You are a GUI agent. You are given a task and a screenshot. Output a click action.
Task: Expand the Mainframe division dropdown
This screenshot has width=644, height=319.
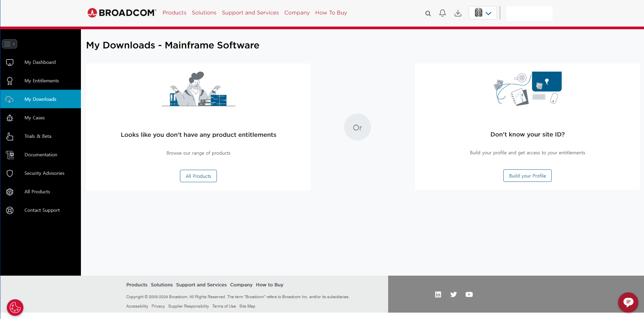tap(483, 13)
